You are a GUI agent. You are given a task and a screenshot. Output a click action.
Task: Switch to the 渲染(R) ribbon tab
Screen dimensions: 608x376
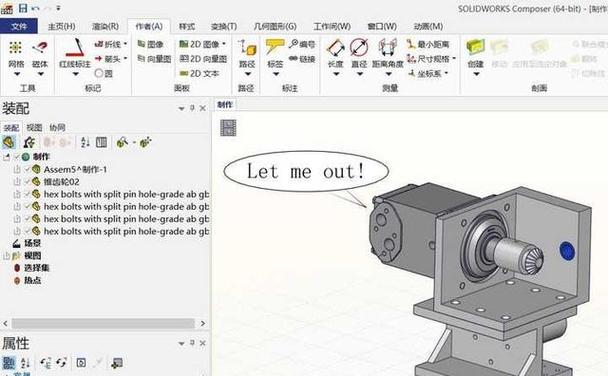(105, 26)
